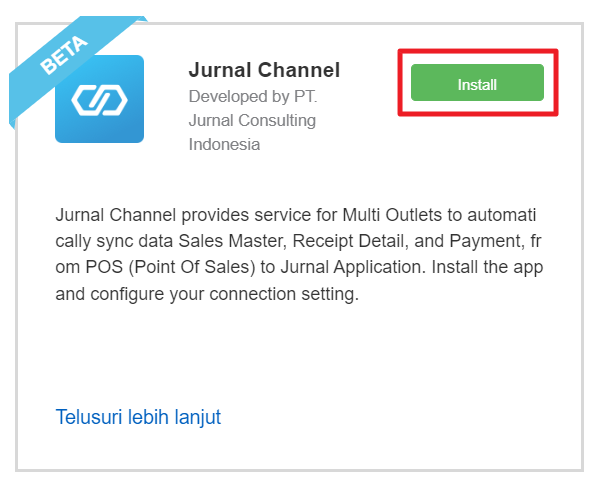Click the Jurnal Channel blue app icon

(100, 99)
